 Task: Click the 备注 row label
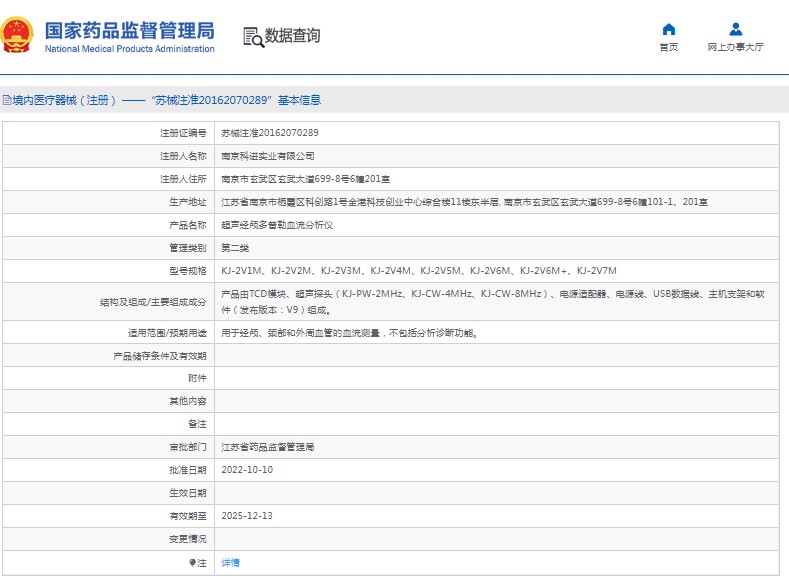tap(197, 424)
